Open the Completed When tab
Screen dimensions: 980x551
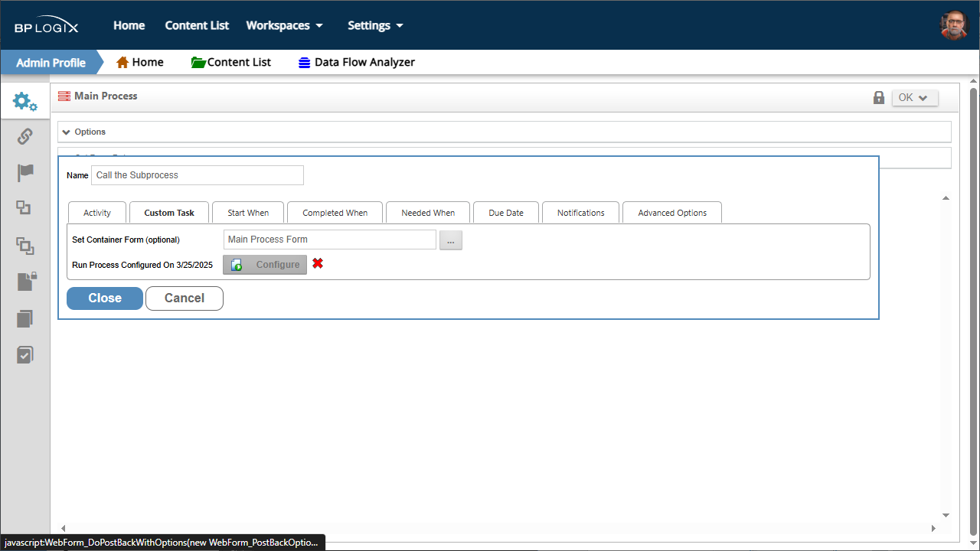click(x=335, y=213)
